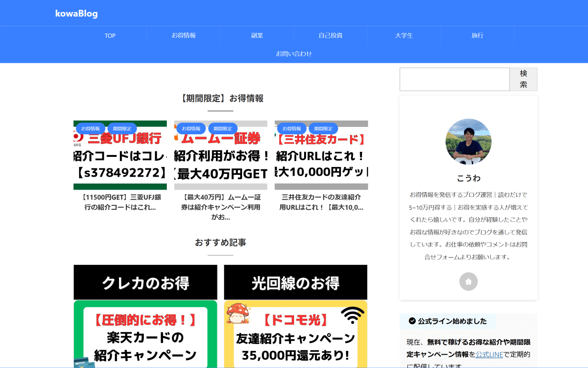
Task: Click お得情報 tag on 三井住友カード card
Action: (x=292, y=129)
